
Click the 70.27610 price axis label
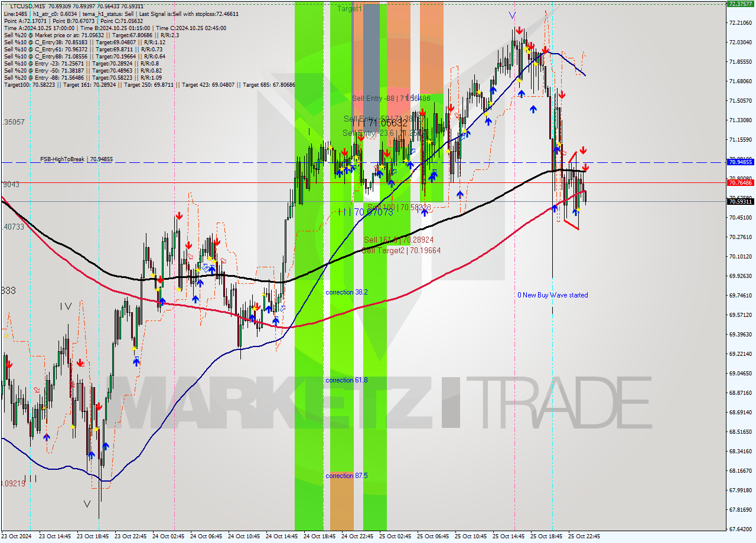pyautogui.click(x=741, y=237)
